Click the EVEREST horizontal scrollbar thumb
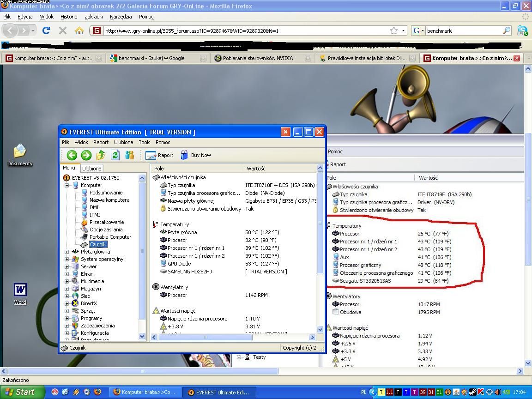This screenshot has height=399, width=532. (x=206, y=338)
